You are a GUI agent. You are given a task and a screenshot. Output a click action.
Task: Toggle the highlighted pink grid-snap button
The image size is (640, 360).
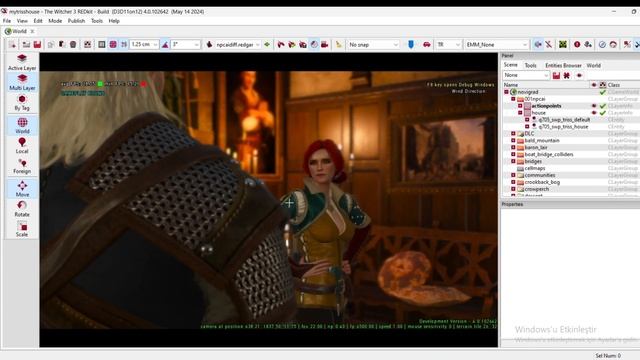[x=113, y=44]
